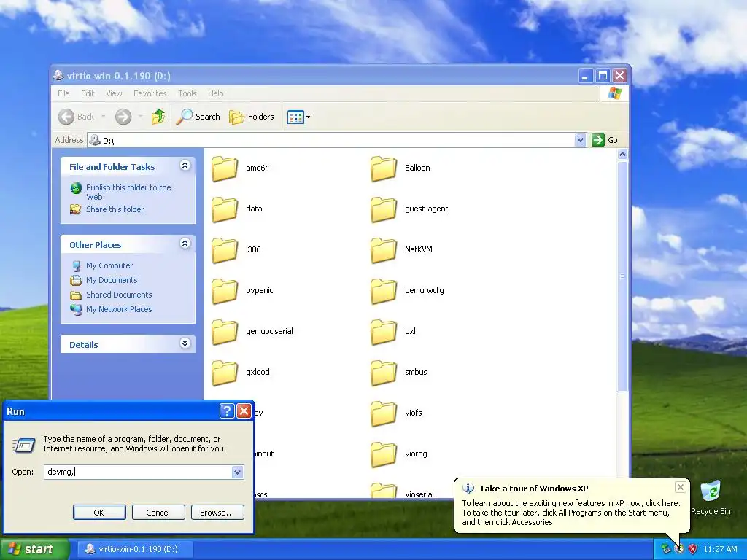Select the data folder icon

[x=225, y=209]
